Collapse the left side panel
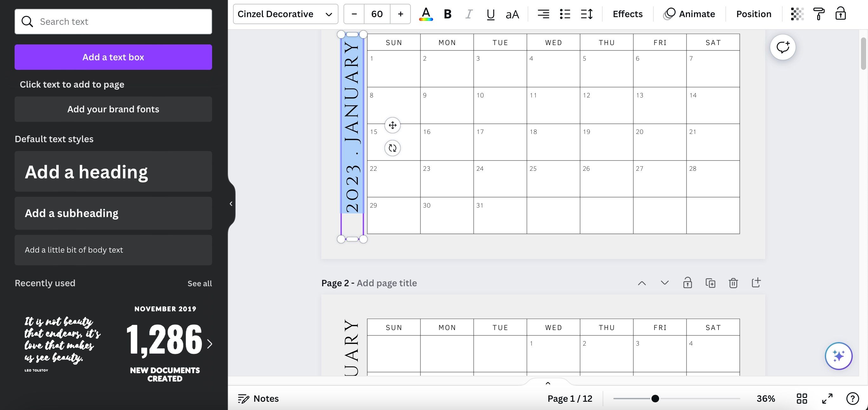 coord(231,203)
